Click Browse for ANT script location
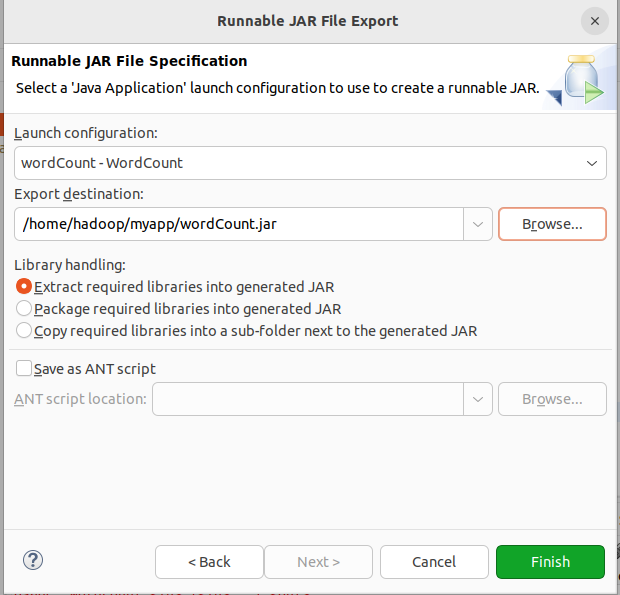The height and width of the screenshot is (595, 620). 552,399
